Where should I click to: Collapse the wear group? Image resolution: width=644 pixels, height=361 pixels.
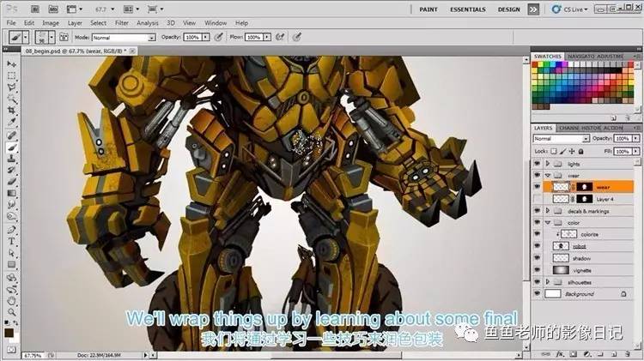pyautogui.click(x=548, y=175)
